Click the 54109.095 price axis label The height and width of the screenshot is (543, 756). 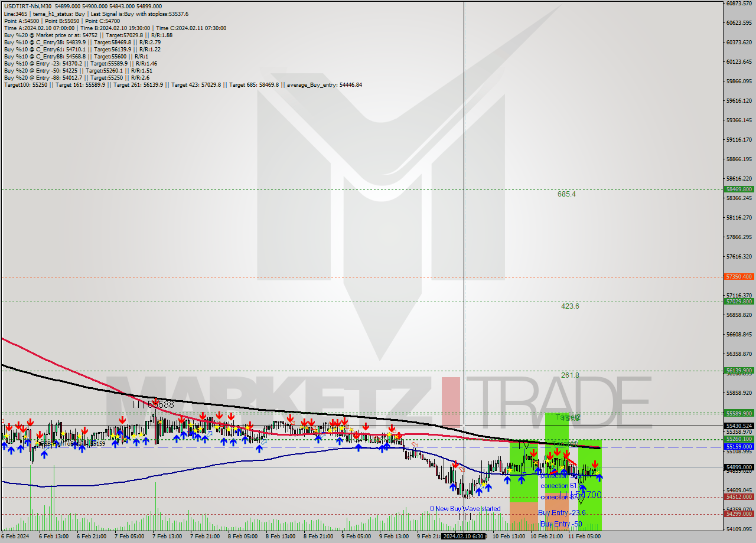pos(739,529)
